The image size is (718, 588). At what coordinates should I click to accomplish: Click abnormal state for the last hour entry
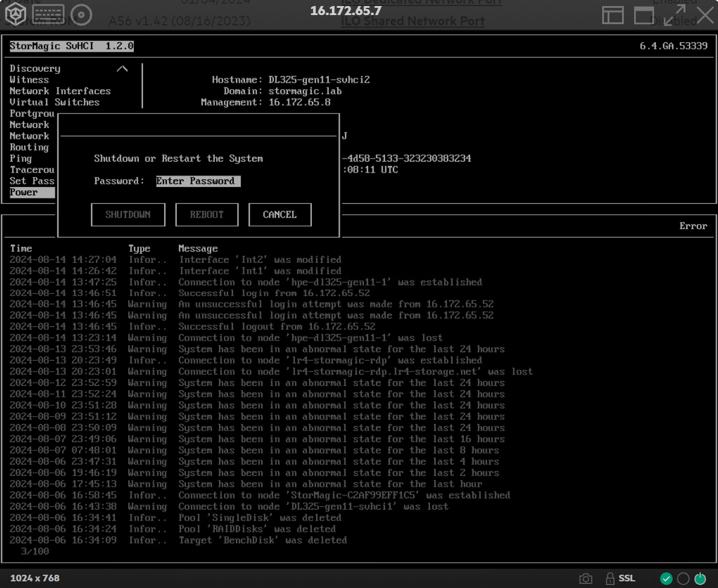point(330,484)
